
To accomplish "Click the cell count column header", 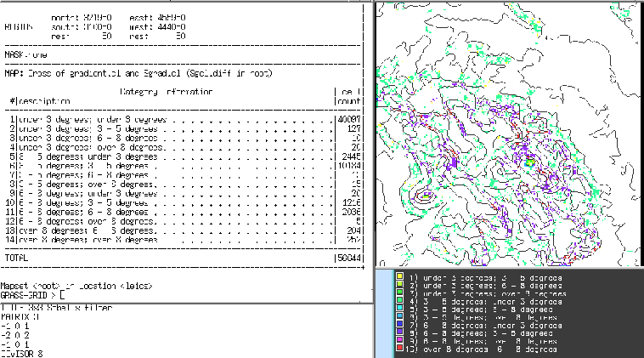I will click(x=348, y=96).
